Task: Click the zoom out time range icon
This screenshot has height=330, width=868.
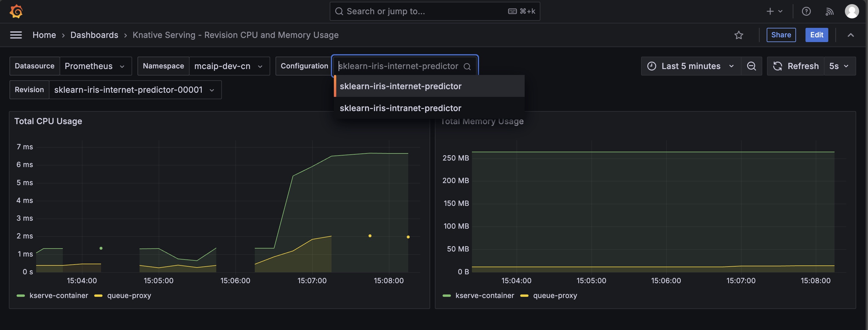Action: pos(751,66)
